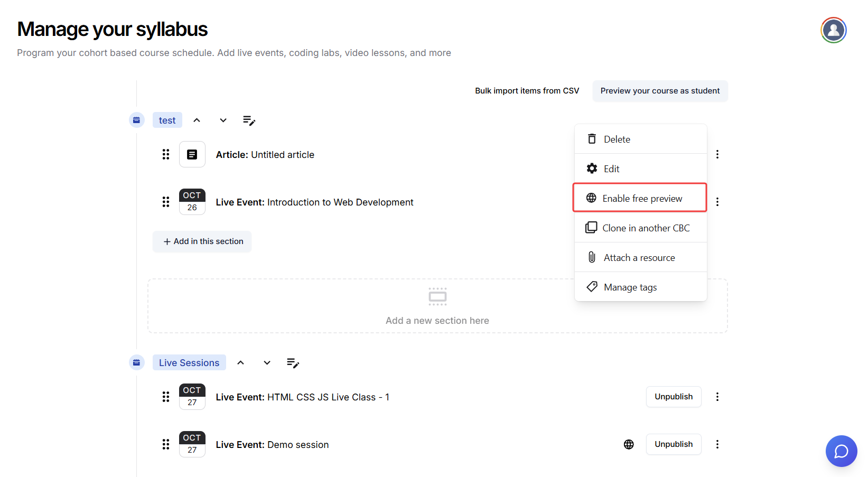
Task: Open three-dot menu for HTML CSS JS Live Class
Action: pos(717,397)
